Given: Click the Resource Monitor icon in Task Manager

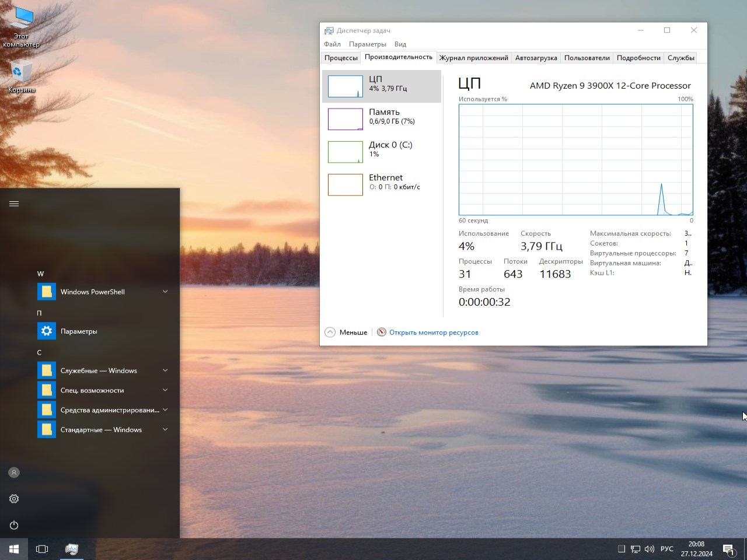Looking at the screenshot, I should pos(382,332).
